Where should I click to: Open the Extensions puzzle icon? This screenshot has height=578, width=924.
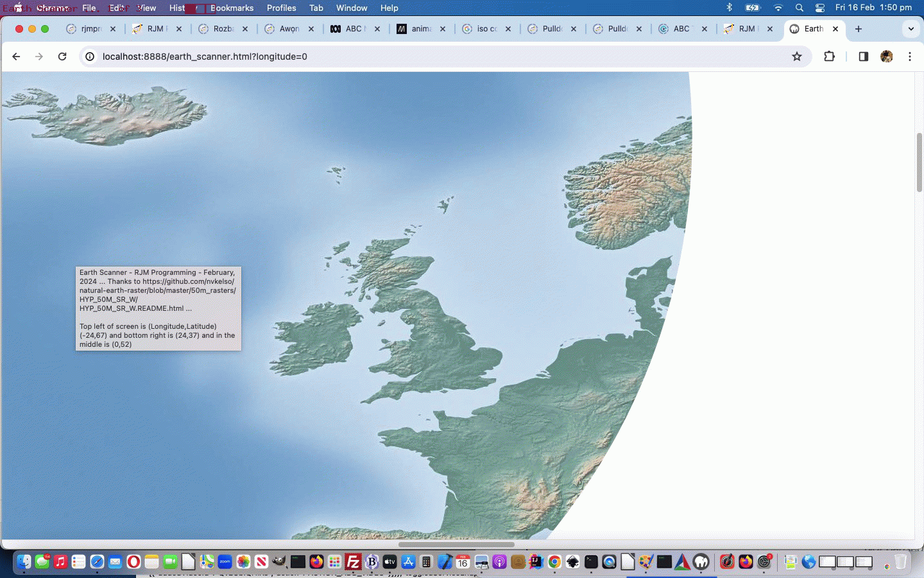[x=829, y=57]
